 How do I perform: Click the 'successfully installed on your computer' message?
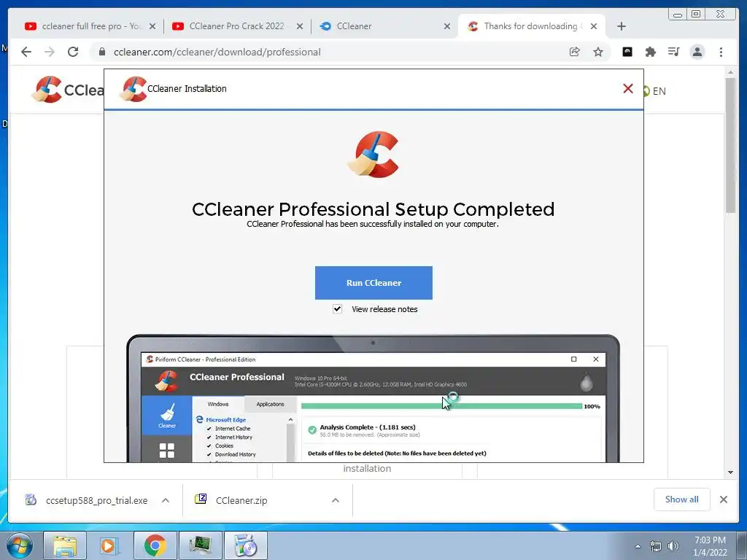(x=373, y=224)
